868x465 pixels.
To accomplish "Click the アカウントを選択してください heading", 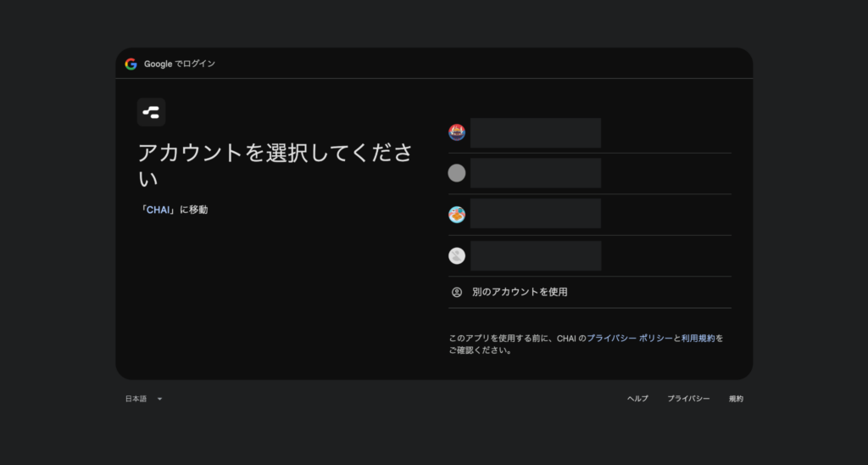I will tap(275, 165).
